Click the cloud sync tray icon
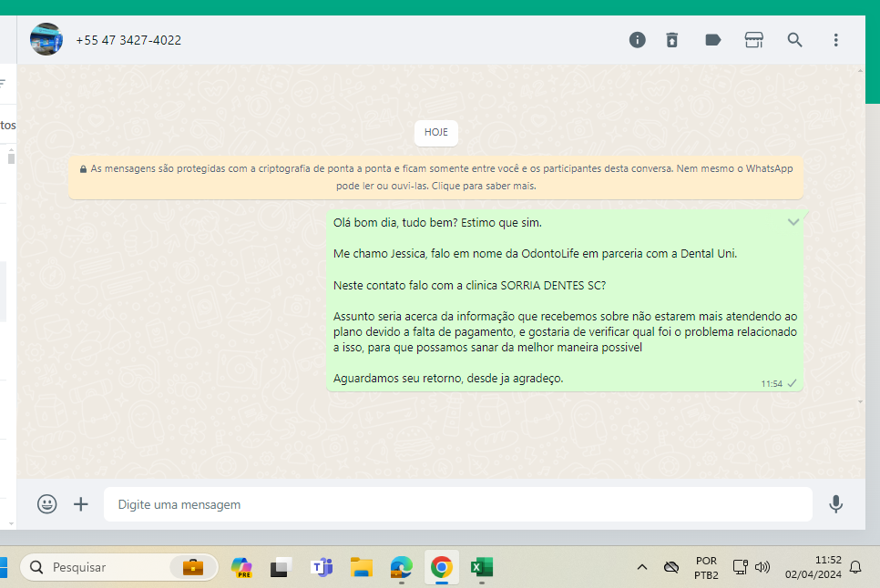Viewport: 880px width, 588px height. click(x=671, y=567)
